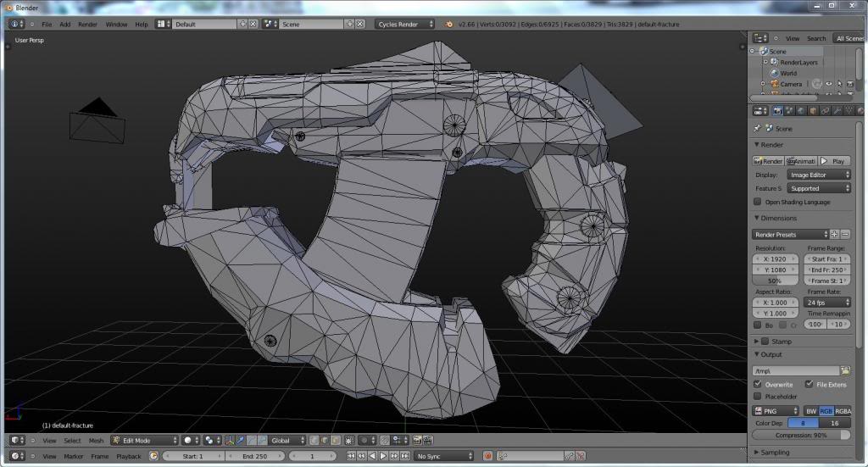Select the translate manipulator icon
This screenshot has width=868, height=467.
(x=240, y=441)
